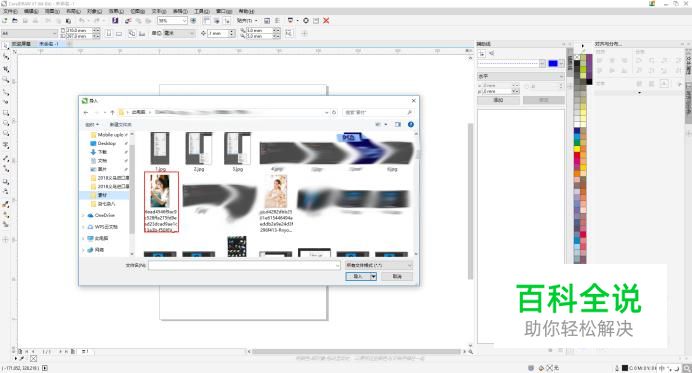Select the Zoom tool in the toolbox
This screenshot has height=373, width=692.
[x=6, y=80]
